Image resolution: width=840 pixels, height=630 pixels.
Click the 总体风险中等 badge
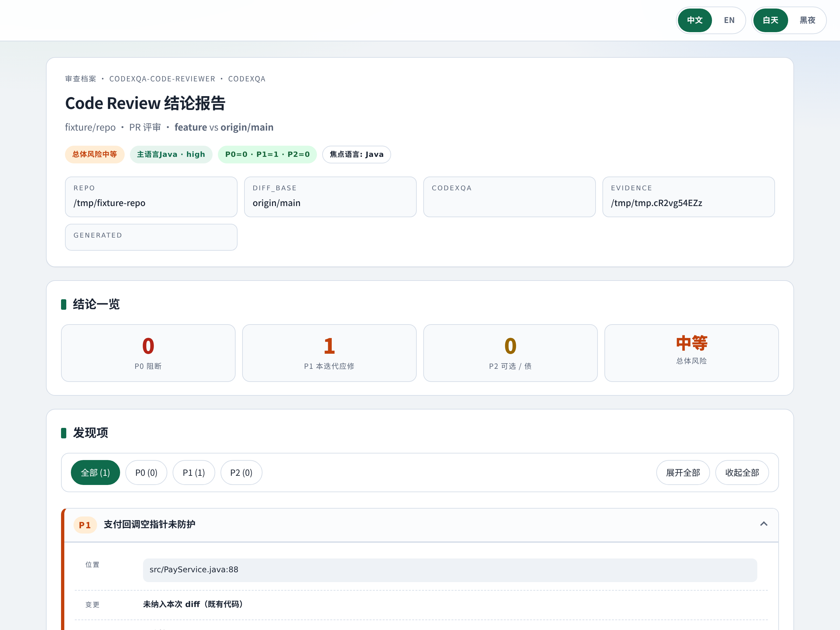pos(94,155)
